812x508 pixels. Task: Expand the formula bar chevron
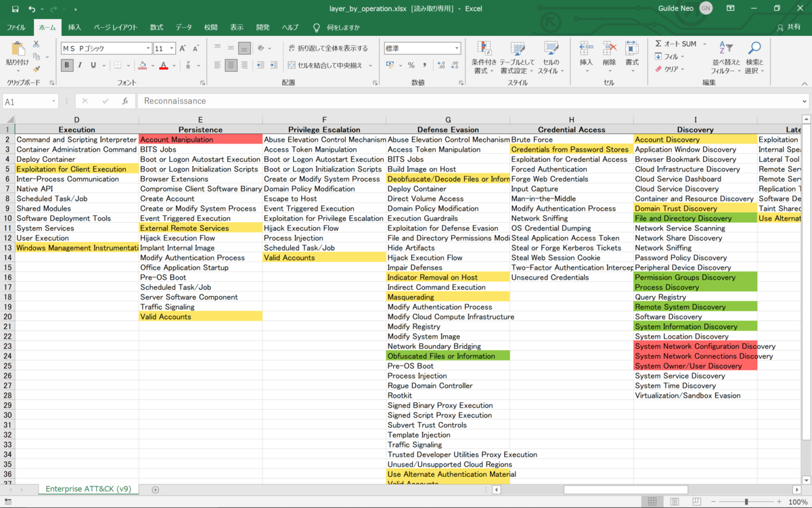[x=805, y=101]
